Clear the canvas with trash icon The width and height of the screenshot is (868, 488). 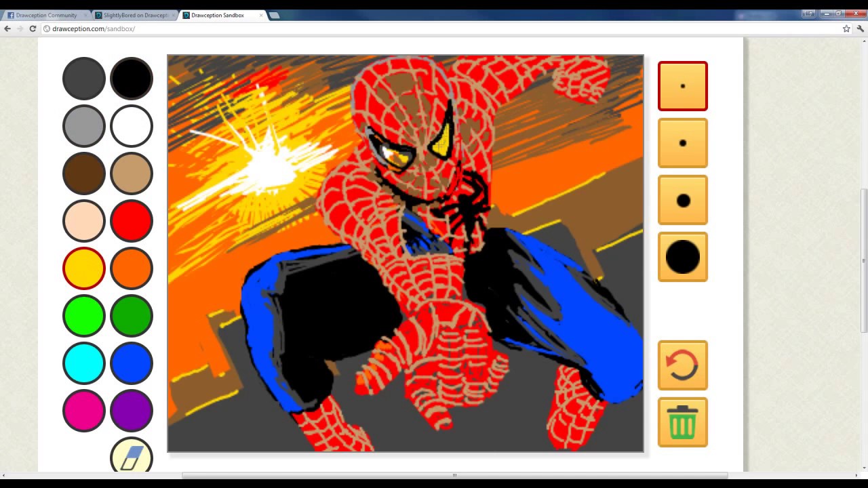coord(683,422)
